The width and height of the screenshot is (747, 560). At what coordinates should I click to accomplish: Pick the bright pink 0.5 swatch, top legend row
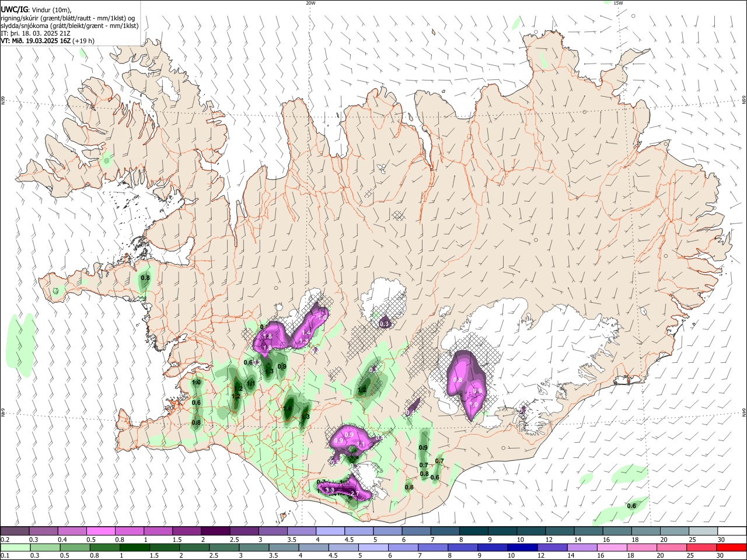(x=100, y=531)
